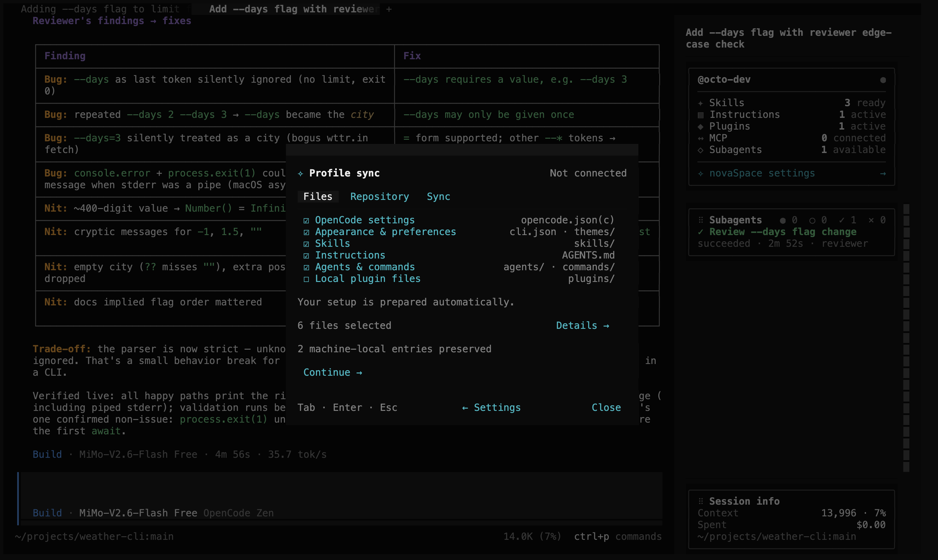
Task: Click 'ctrl+p commands' in status bar
Action: [x=618, y=537]
